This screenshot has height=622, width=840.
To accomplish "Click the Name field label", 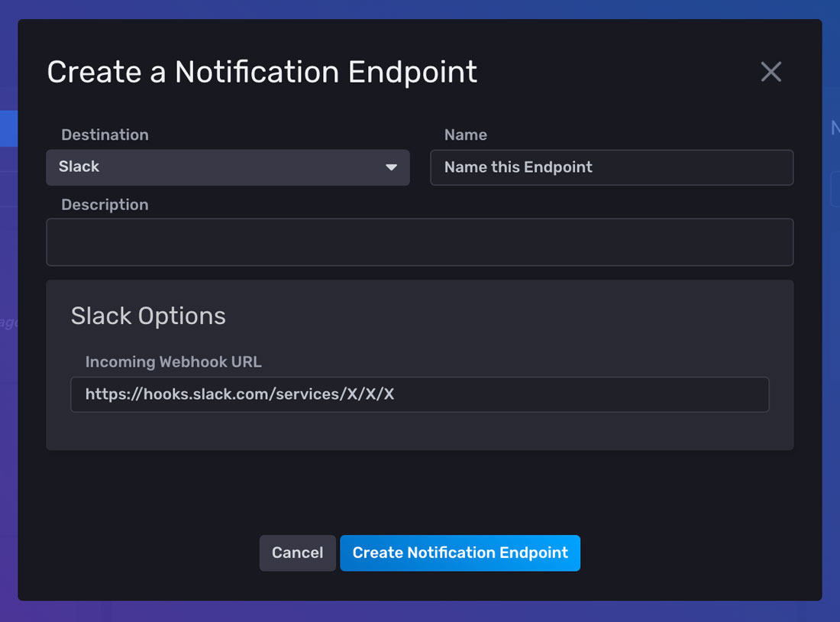I will (x=465, y=134).
